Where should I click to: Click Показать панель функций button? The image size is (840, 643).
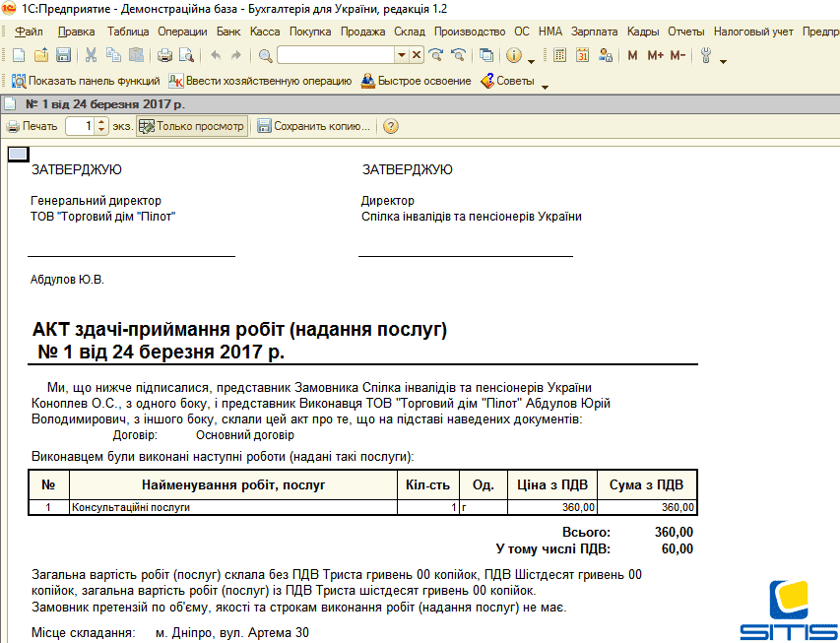click(87, 81)
